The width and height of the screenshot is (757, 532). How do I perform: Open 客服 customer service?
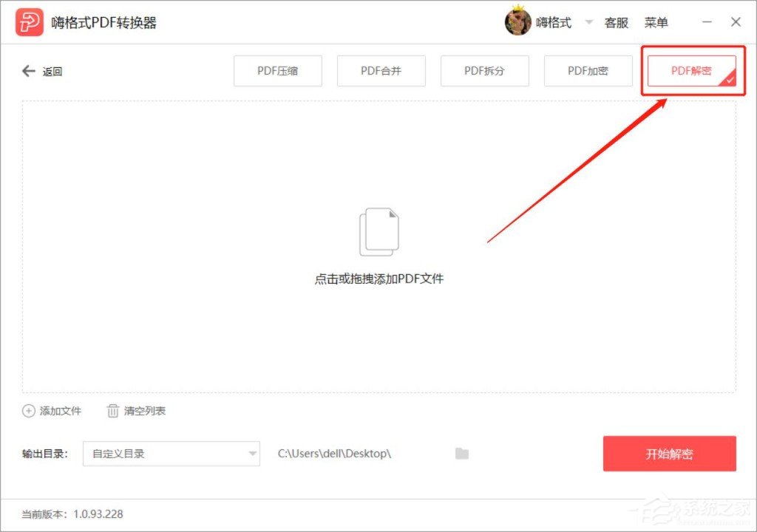click(617, 22)
